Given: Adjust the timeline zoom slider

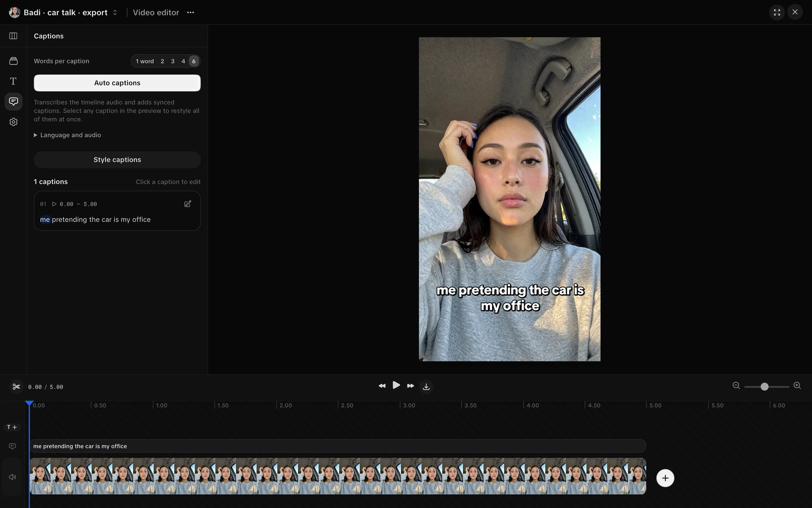Looking at the screenshot, I should click(764, 387).
